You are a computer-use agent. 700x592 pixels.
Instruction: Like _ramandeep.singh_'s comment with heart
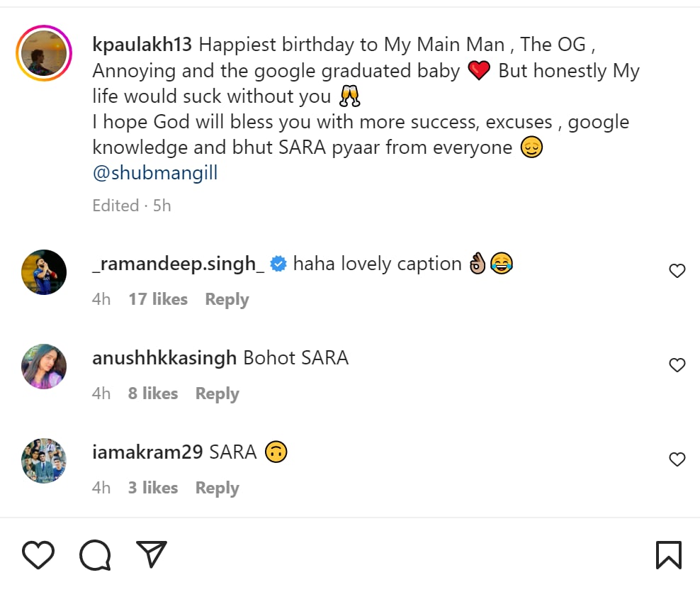point(677,271)
